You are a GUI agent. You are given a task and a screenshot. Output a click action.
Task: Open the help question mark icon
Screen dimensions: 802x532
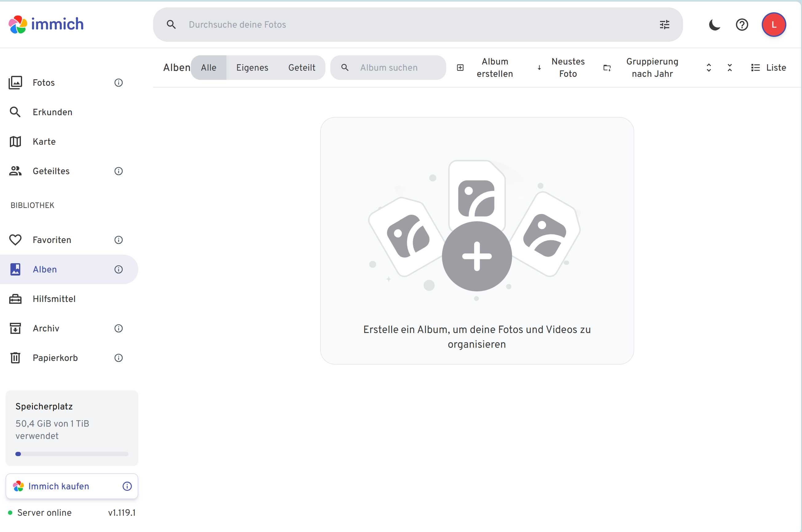coord(742,25)
